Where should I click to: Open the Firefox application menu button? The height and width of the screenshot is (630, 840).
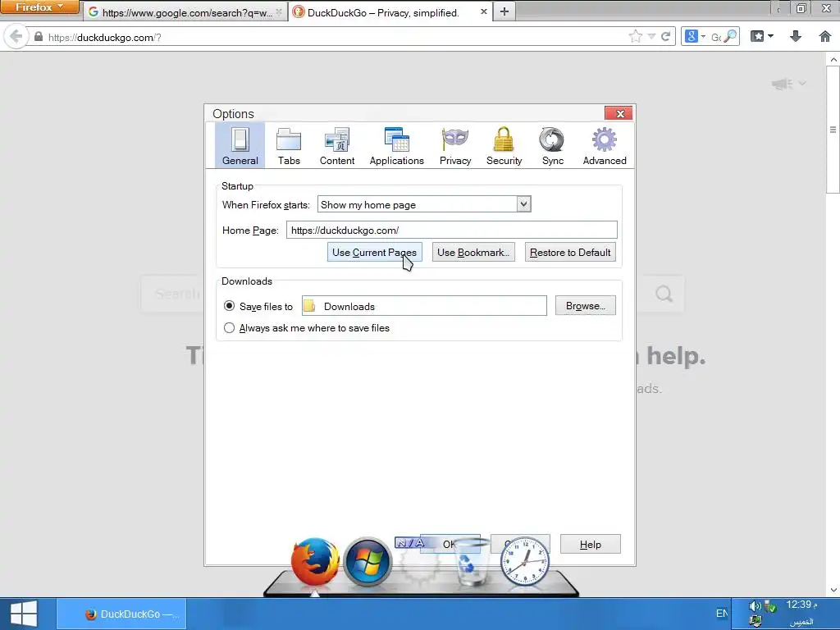39,7
